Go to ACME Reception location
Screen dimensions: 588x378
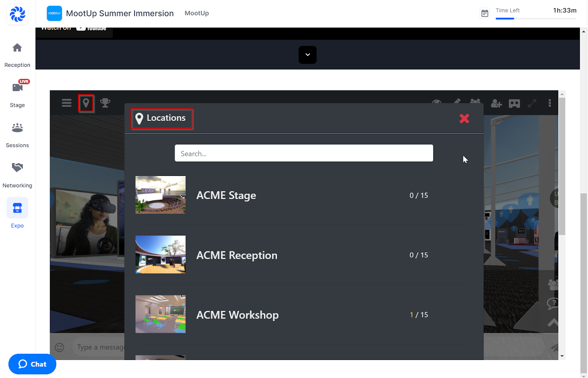click(237, 255)
